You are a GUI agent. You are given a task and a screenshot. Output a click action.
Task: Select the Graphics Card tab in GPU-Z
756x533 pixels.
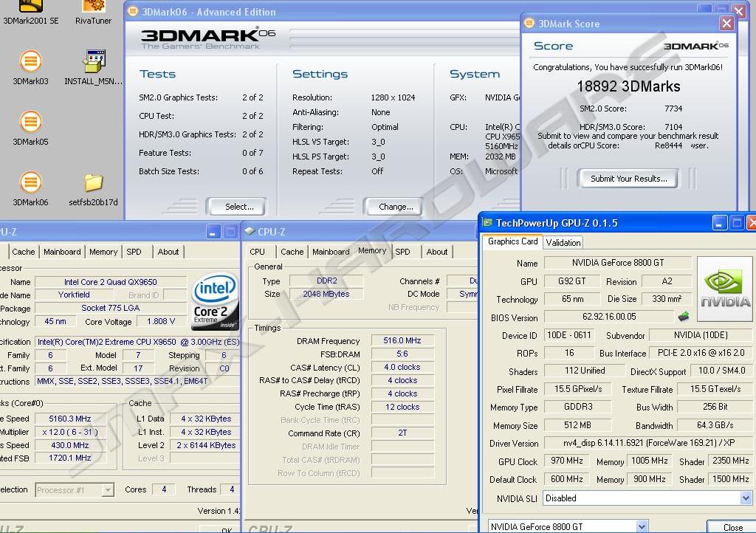coord(512,241)
